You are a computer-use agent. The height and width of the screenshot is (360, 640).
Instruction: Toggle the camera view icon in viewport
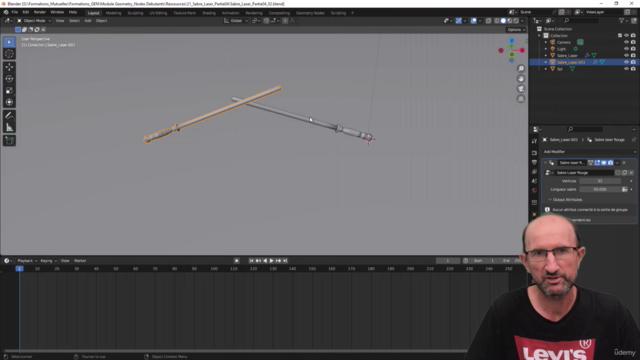click(521, 89)
